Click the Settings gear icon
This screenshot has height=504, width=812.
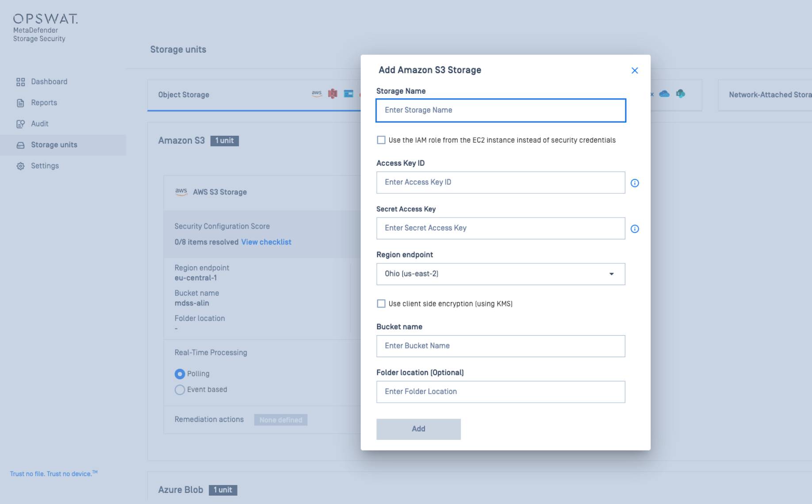point(20,165)
